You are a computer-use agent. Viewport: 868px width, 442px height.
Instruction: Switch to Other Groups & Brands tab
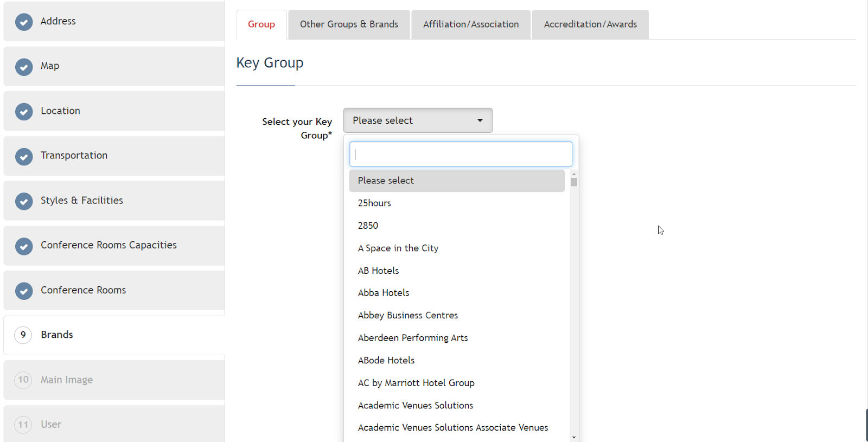[x=349, y=24]
